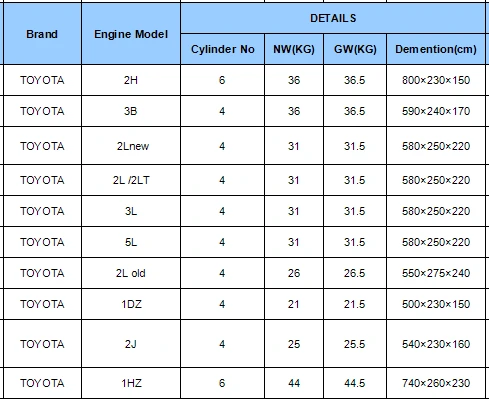Click dimension cell 550×275×240
The image size is (489, 399).
coord(436,273)
